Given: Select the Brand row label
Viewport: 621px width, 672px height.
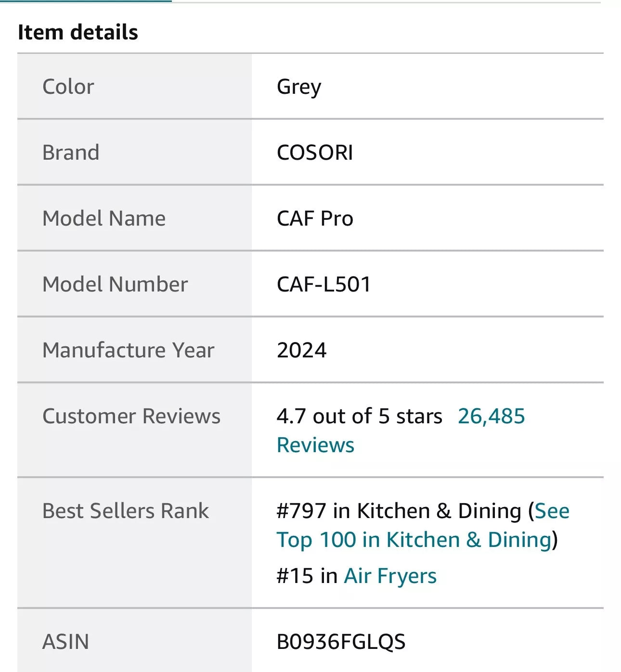Looking at the screenshot, I should point(71,152).
